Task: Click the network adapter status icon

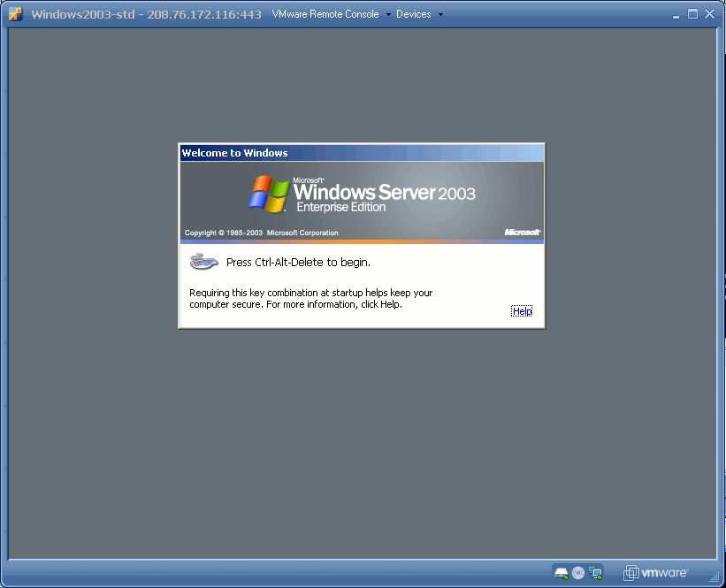Action: 595,573
